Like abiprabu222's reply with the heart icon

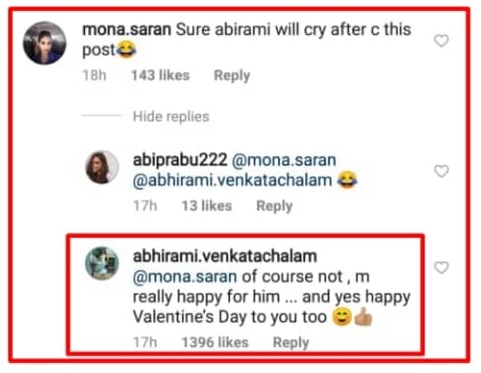pos(441,171)
